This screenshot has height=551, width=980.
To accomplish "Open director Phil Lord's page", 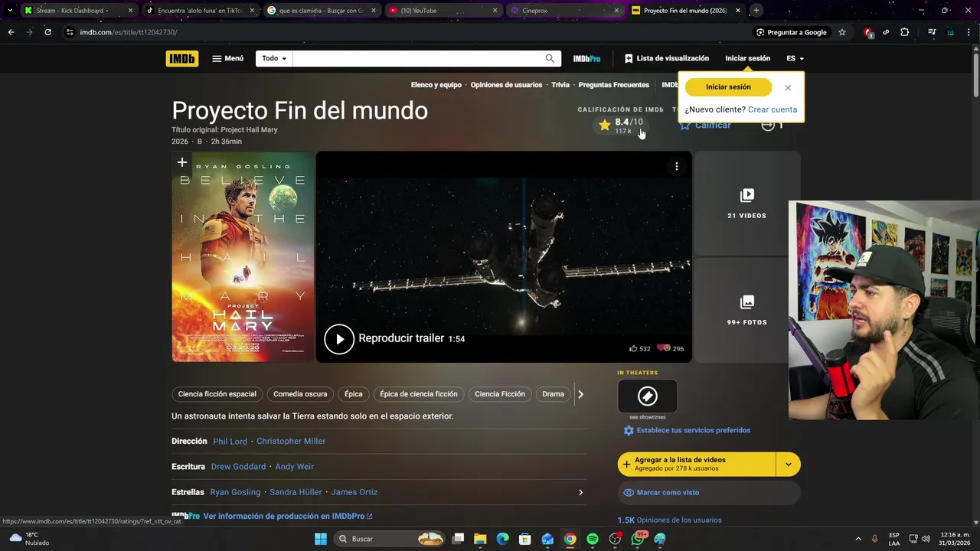I will pyautogui.click(x=230, y=442).
